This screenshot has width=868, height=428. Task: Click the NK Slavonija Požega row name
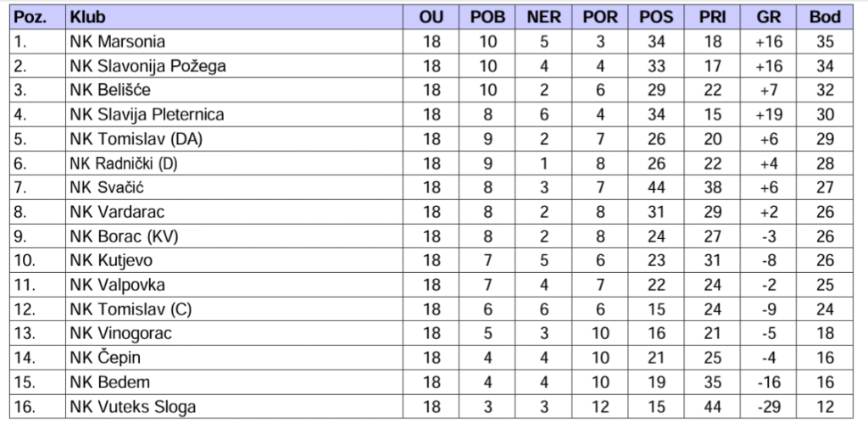click(x=147, y=66)
